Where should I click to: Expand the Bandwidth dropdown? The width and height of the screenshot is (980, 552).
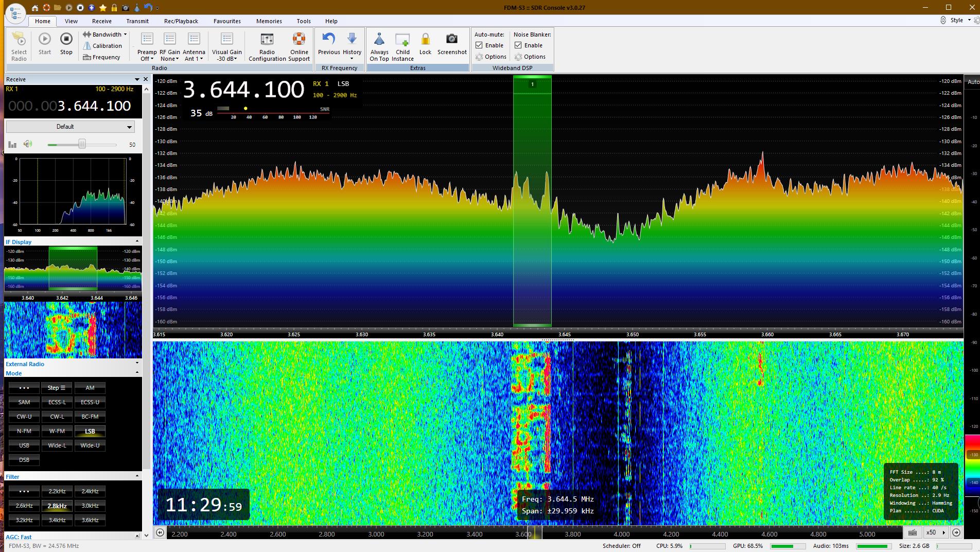(107, 34)
